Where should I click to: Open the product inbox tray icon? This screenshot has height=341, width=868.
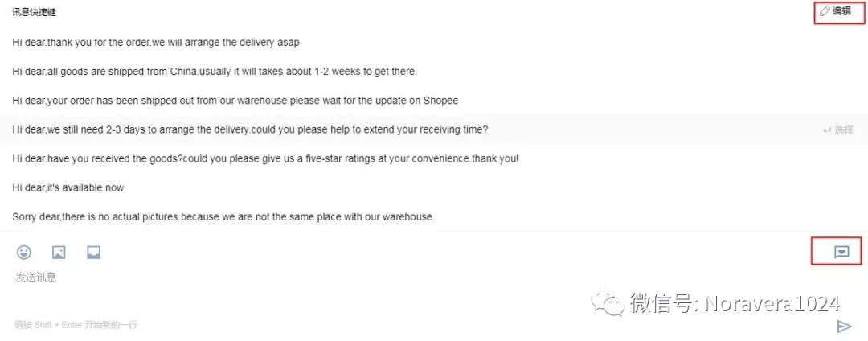(x=93, y=253)
